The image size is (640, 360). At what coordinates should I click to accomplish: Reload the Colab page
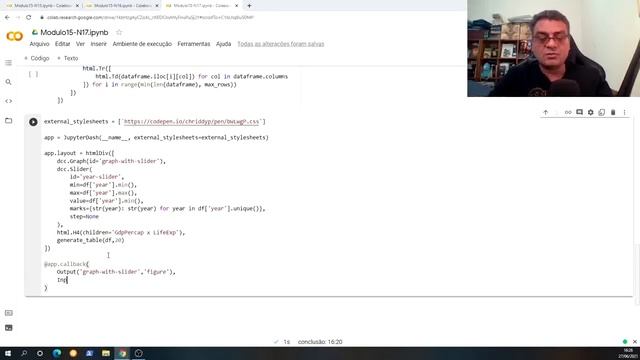29,18
